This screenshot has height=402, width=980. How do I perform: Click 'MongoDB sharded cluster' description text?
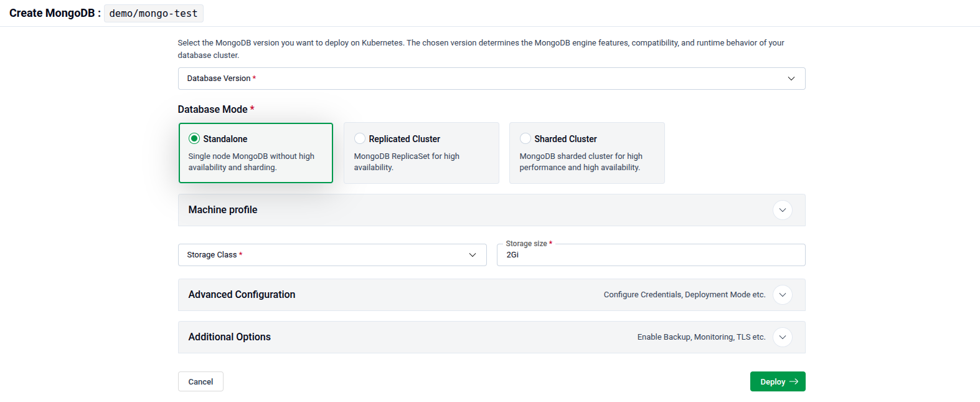click(581, 161)
